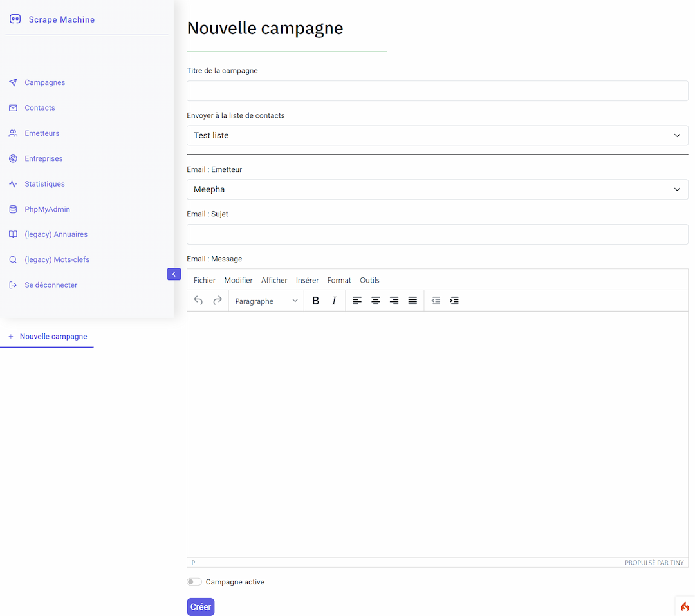Open the Entreprises page
The height and width of the screenshot is (616, 695).
[x=44, y=158]
